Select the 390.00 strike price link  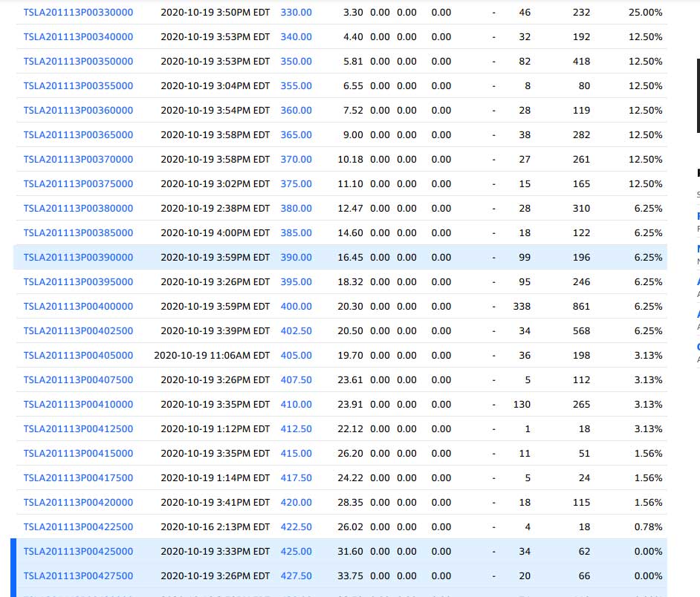pos(296,258)
